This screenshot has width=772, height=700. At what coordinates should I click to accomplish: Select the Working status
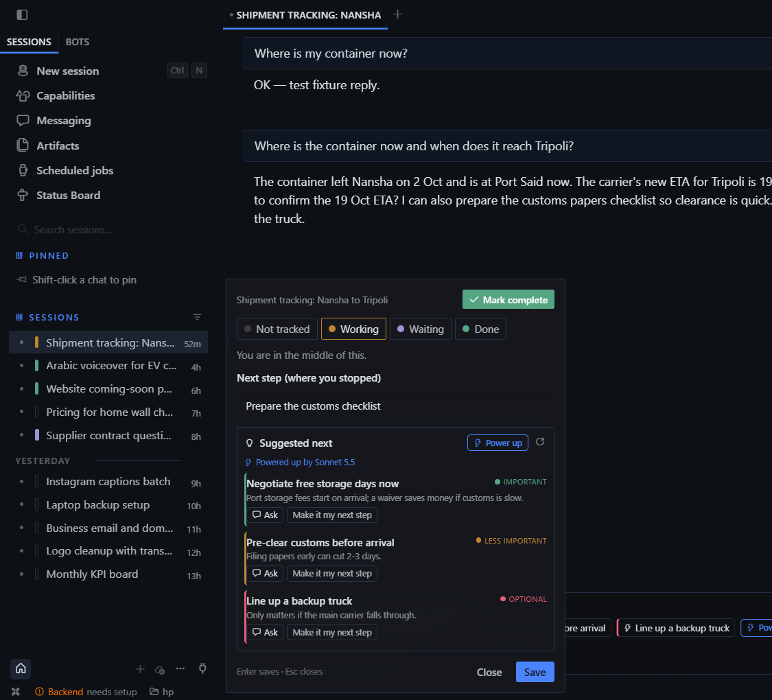(x=353, y=329)
